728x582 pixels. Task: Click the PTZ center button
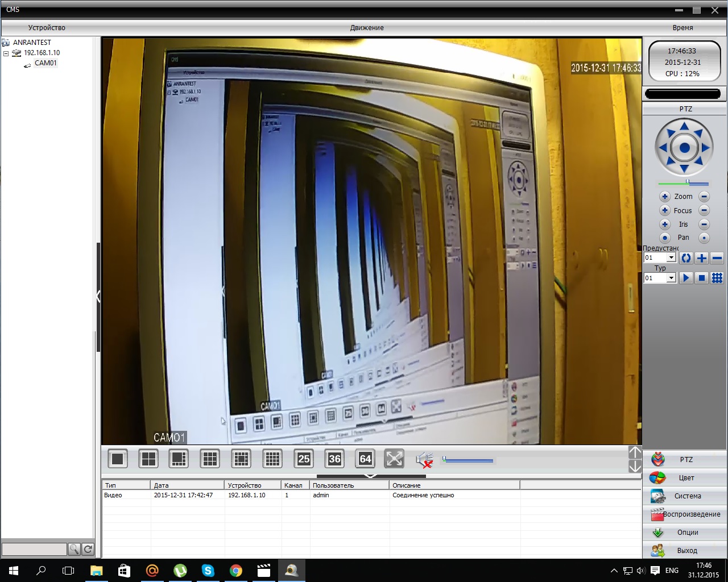click(684, 148)
